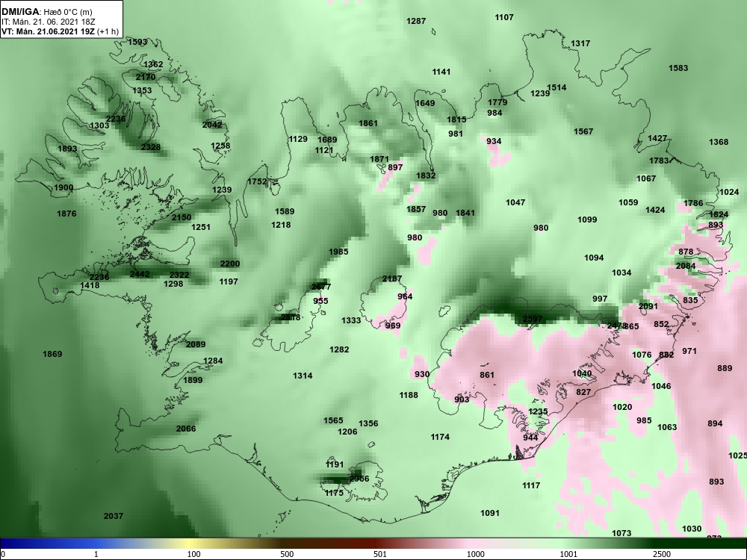Image resolution: width=747 pixels, height=560 pixels.
Task: Select the 2170 value in the Westfjords
Action: tap(146, 77)
